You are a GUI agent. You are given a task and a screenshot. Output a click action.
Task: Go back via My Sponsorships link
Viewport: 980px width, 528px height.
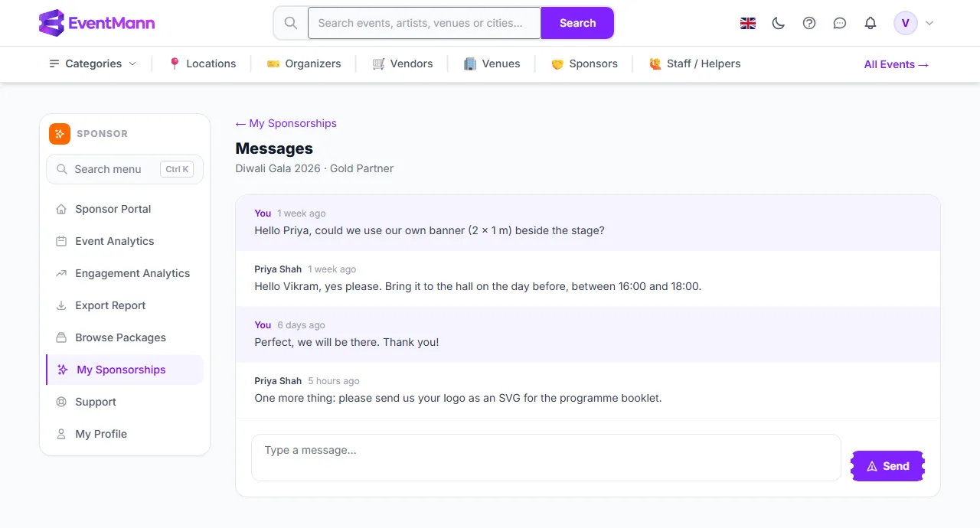[286, 123]
